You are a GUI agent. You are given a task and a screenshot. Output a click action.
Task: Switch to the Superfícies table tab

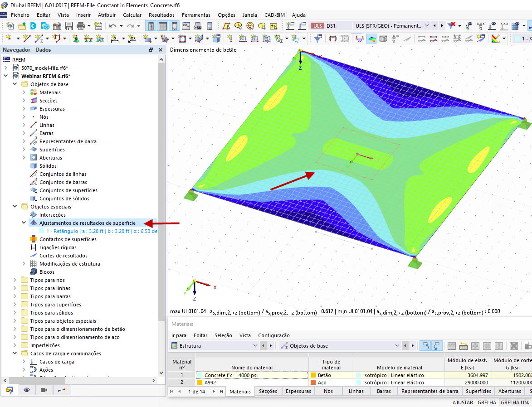(x=478, y=392)
